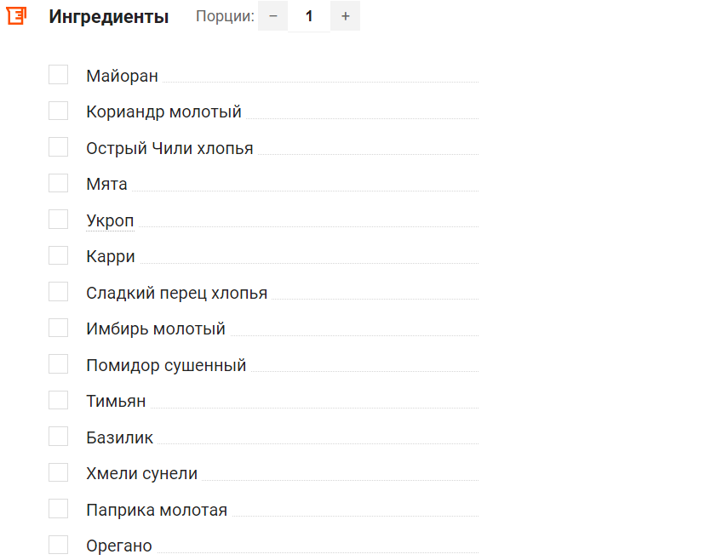Click the Острый Чили хлопья text

(x=169, y=148)
